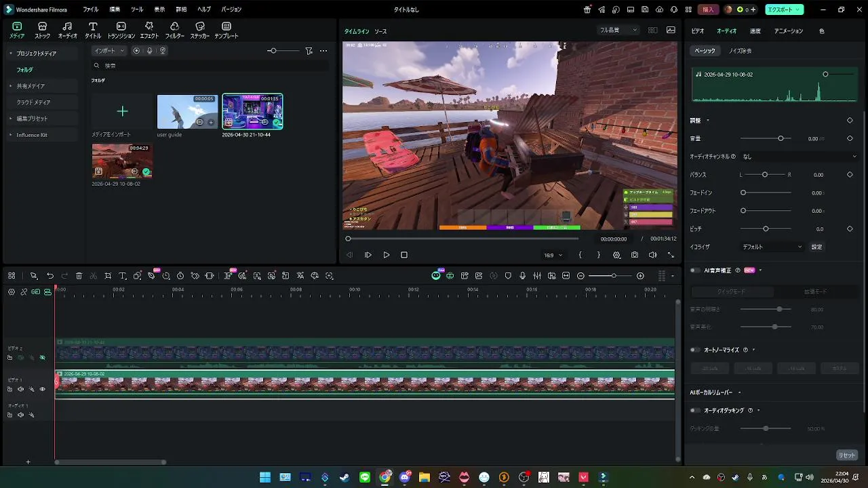Click the zoom out minus icon on timeline

point(580,276)
